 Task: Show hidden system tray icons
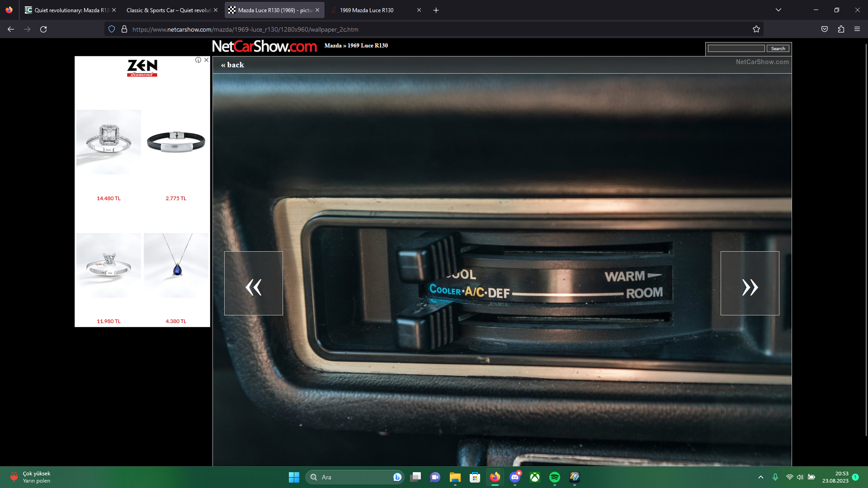pyautogui.click(x=761, y=477)
